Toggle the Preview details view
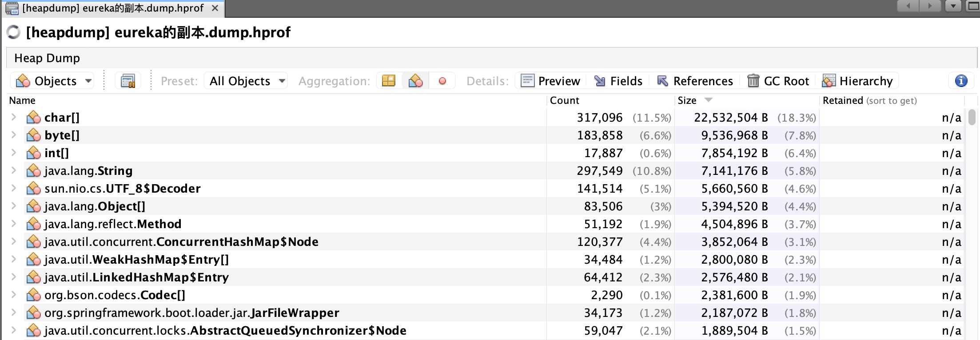The image size is (980, 340). (x=550, y=81)
